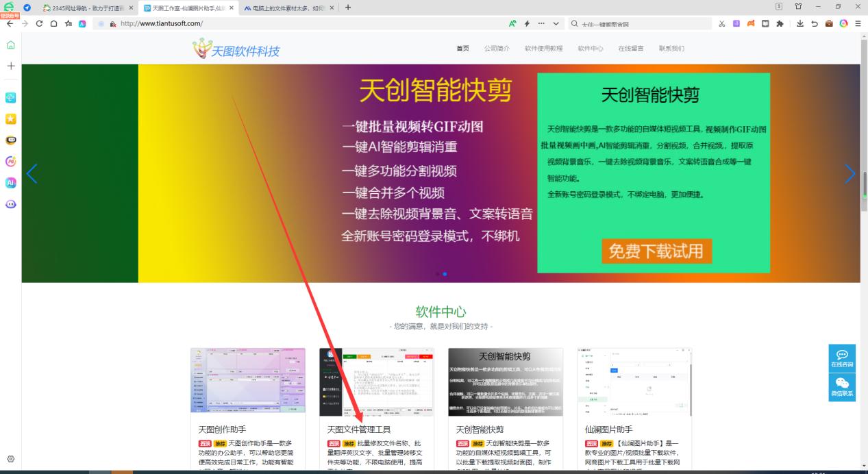
Task: Toggle the lightning speed mode icon
Action: click(x=527, y=23)
